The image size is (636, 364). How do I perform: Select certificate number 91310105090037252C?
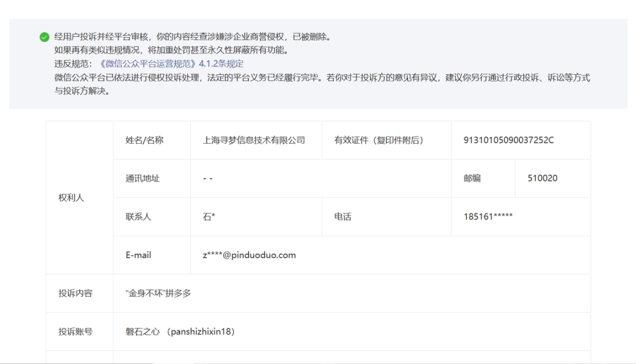click(x=509, y=140)
